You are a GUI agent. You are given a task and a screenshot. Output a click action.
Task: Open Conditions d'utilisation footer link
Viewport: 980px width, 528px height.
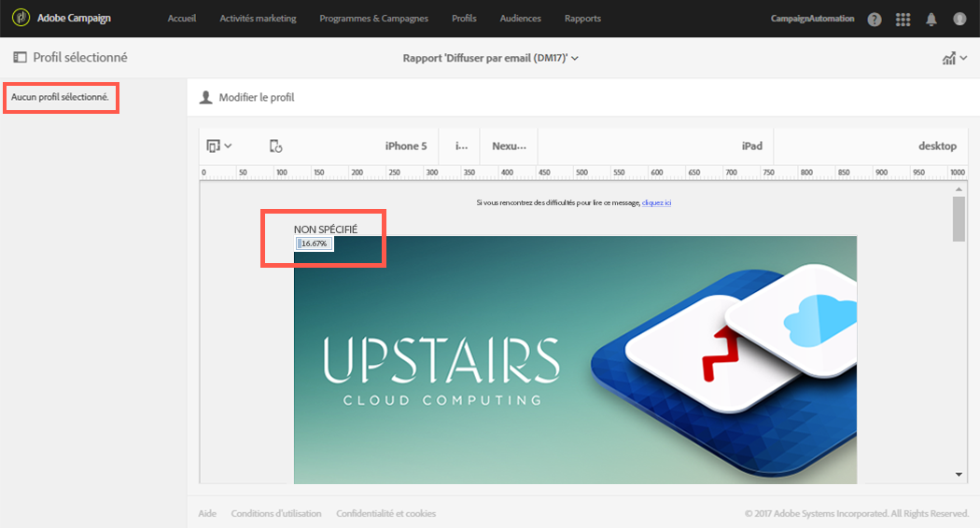[x=276, y=513]
